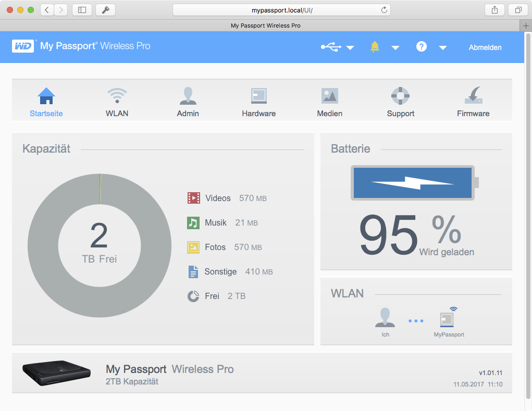Click the My Passport drive thumbnail image
Viewport: 532px width, 411px height.
[x=57, y=373]
